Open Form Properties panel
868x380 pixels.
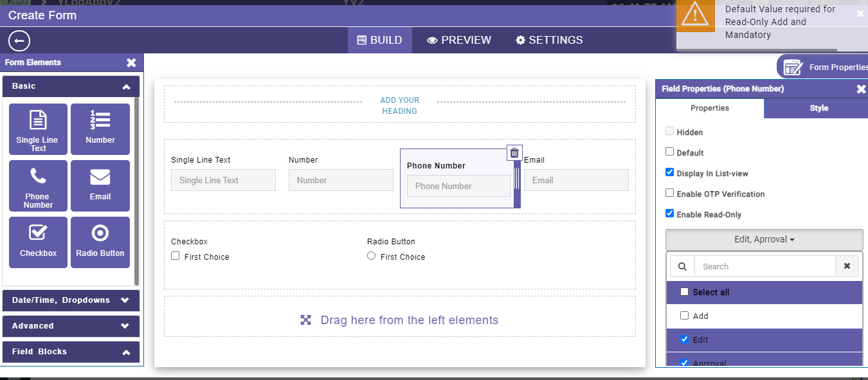824,67
